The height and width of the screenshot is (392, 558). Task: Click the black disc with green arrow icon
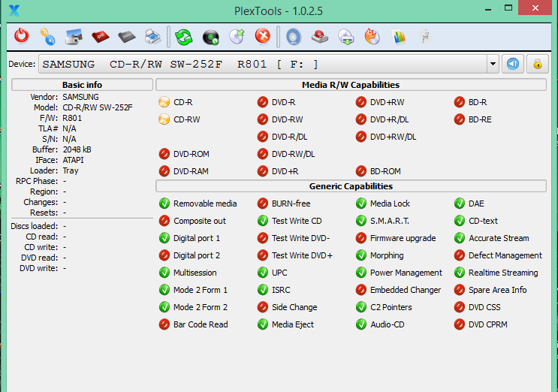pos(211,37)
